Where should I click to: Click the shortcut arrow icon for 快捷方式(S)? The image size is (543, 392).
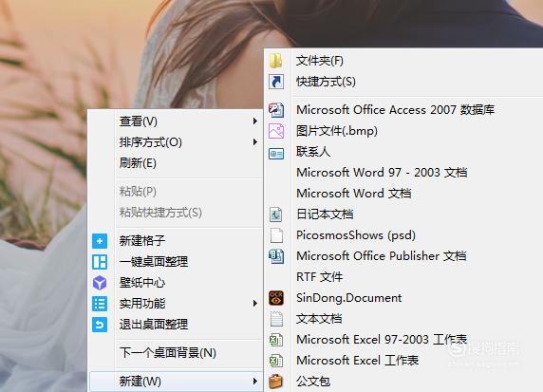click(x=276, y=82)
